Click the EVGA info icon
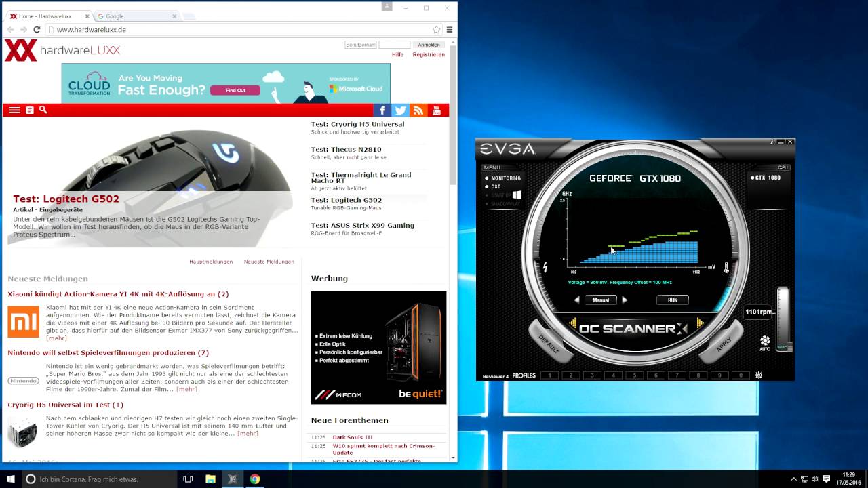This screenshot has height=488, width=868. pos(772,142)
